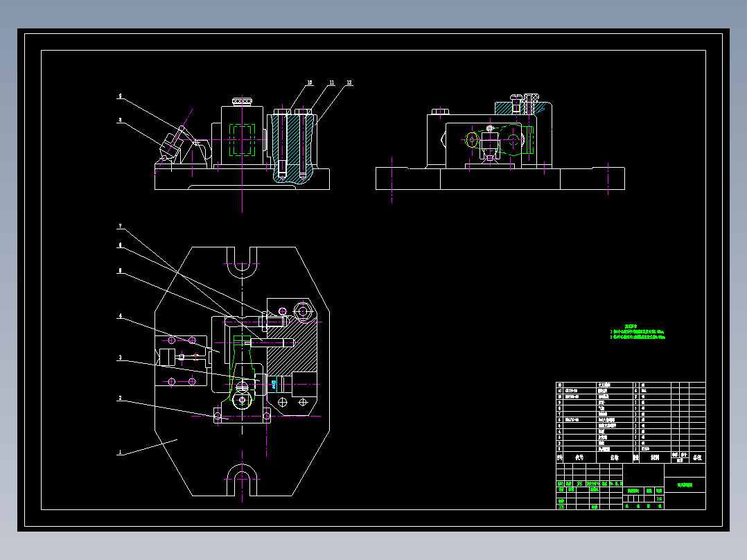The width and height of the screenshot is (747, 560).
Task: Pick the green dashed rectangle in front view
Action: click(242, 139)
